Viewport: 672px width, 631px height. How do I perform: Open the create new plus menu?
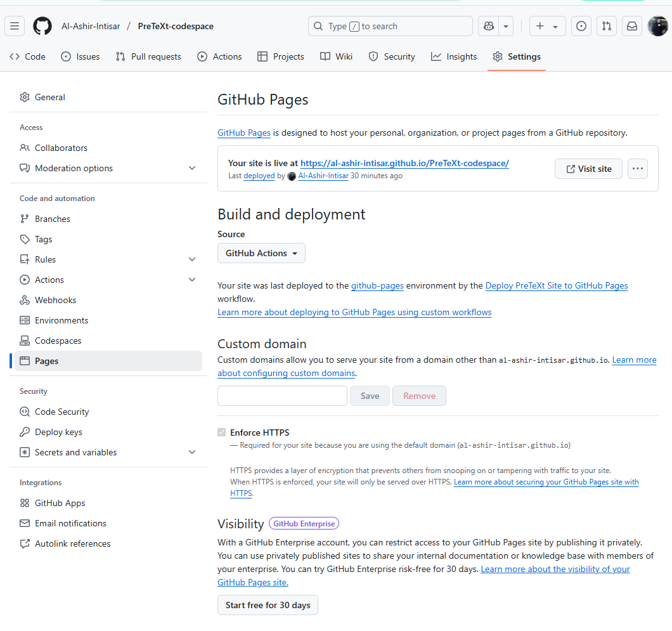[x=547, y=26]
